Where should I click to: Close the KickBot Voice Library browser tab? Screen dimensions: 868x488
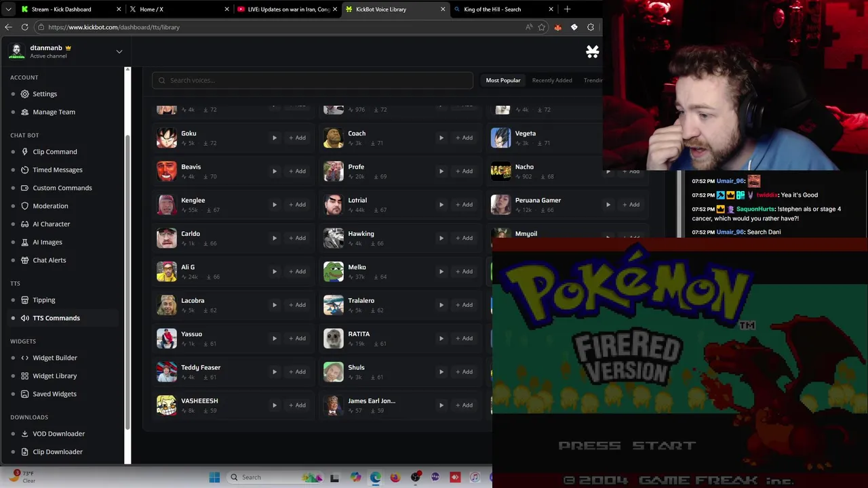(x=443, y=9)
